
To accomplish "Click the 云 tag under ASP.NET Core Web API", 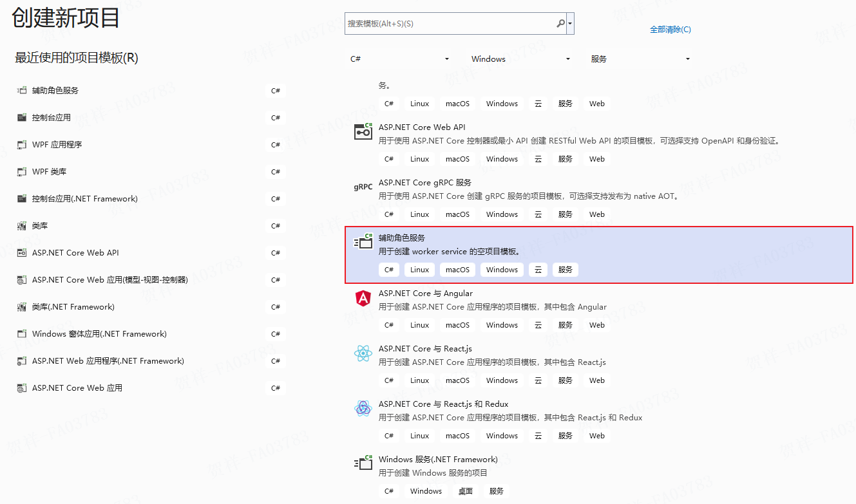I will (x=538, y=158).
